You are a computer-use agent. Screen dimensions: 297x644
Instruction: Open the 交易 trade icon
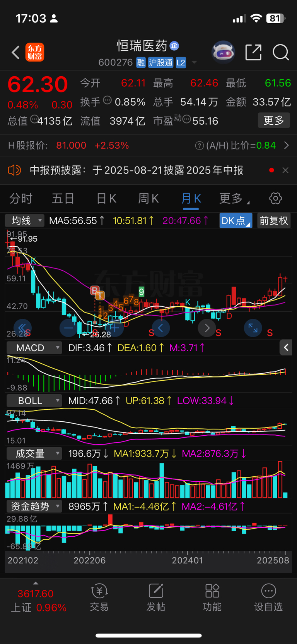point(99,598)
